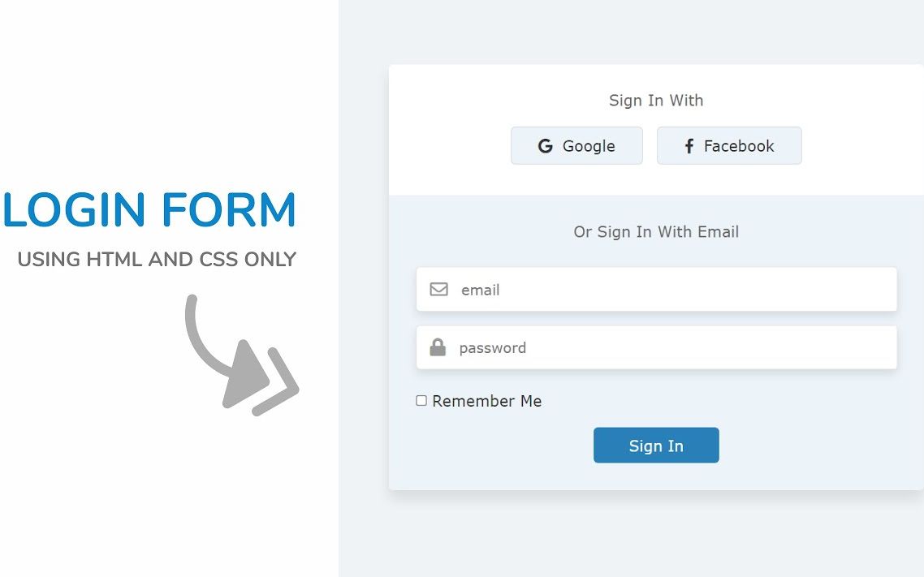Click the password placeholder text
This screenshot has height=577, width=924.
click(493, 349)
